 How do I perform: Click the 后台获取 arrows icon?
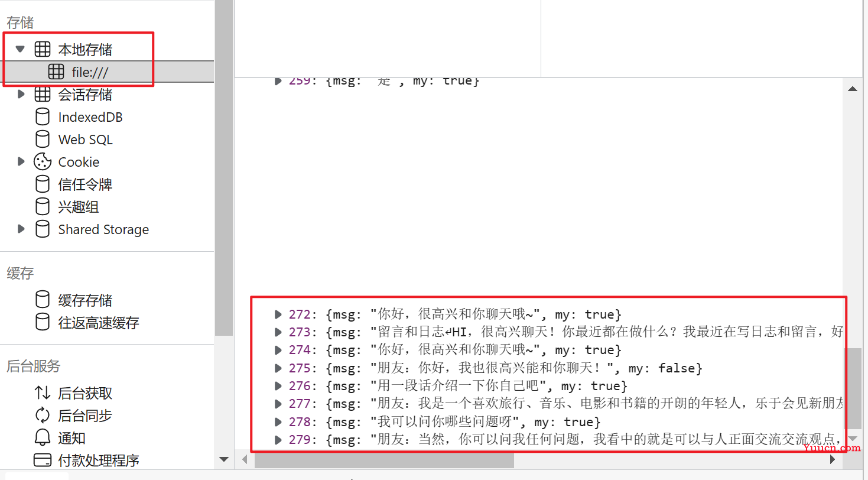pyautogui.click(x=43, y=393)
